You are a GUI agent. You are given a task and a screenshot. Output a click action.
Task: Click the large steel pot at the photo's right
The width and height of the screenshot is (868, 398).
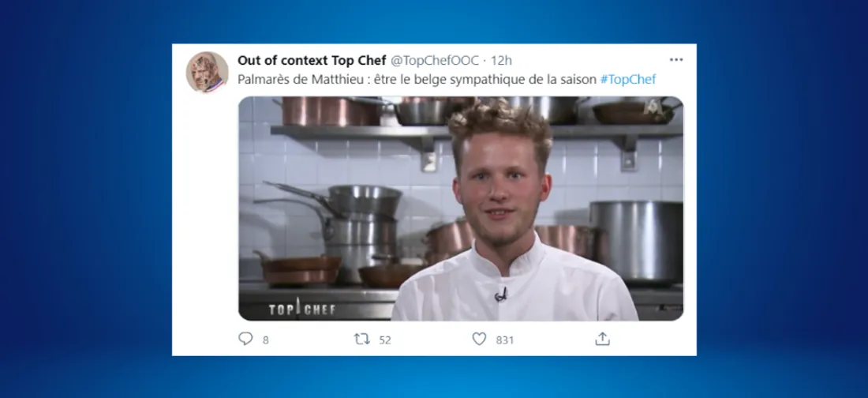click(636, 242)
